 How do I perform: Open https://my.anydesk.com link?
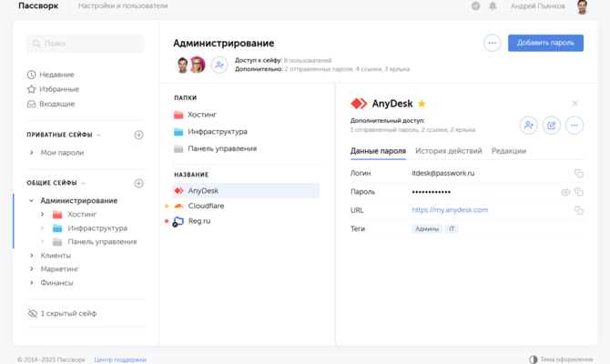pos(450,210)
